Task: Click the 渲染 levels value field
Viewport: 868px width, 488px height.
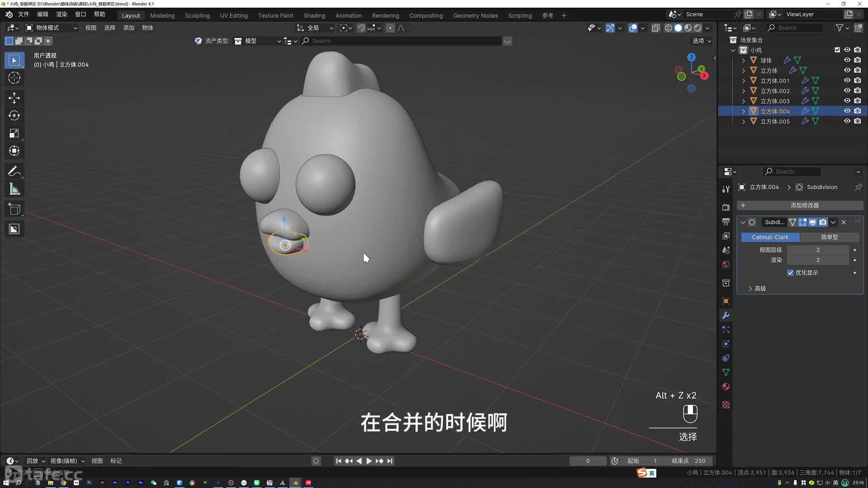Action: 818,260
